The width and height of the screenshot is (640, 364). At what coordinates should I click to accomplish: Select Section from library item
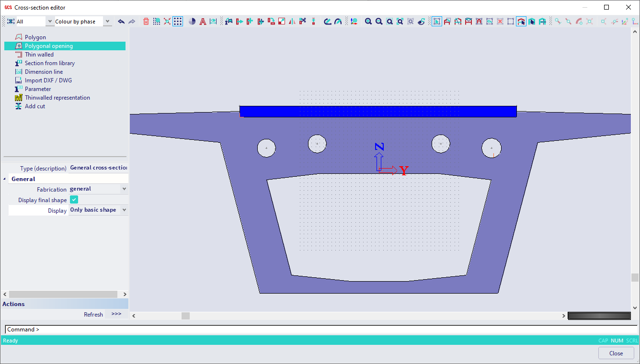coord(49,63)
